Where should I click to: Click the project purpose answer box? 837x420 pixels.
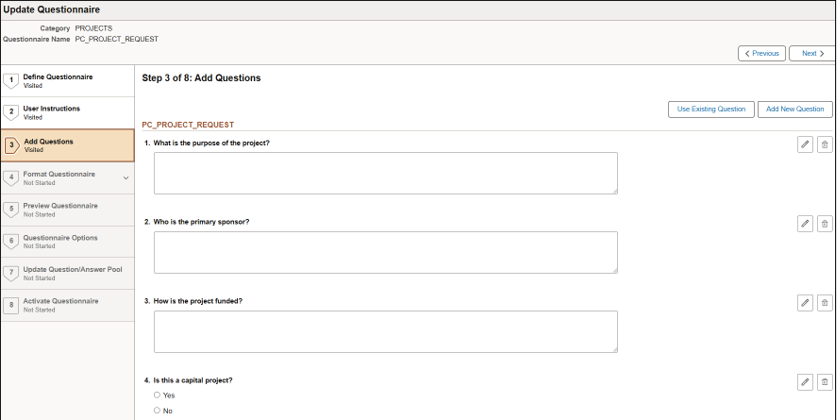pyautogui.click(x=385, y=173)
